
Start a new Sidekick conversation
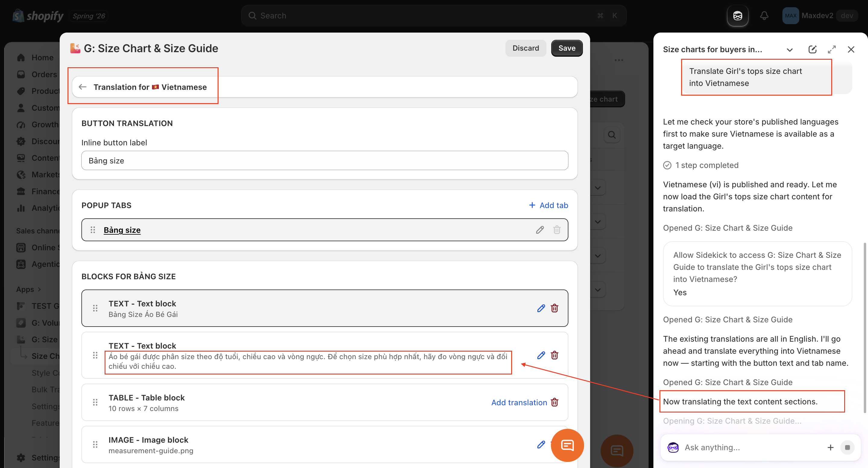pyautogui.click(x=813, y=49)
